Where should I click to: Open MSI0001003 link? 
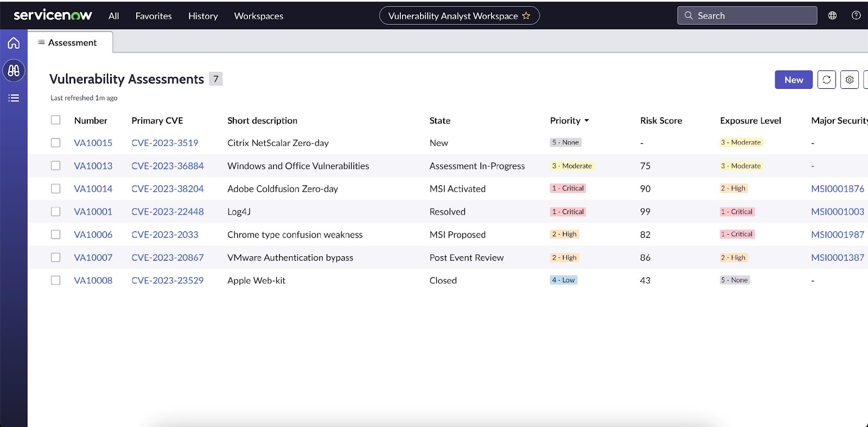(x=838, y=212)
